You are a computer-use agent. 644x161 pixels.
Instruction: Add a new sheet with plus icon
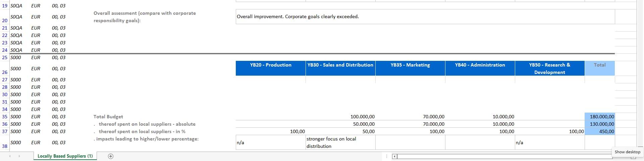[111, 156]
